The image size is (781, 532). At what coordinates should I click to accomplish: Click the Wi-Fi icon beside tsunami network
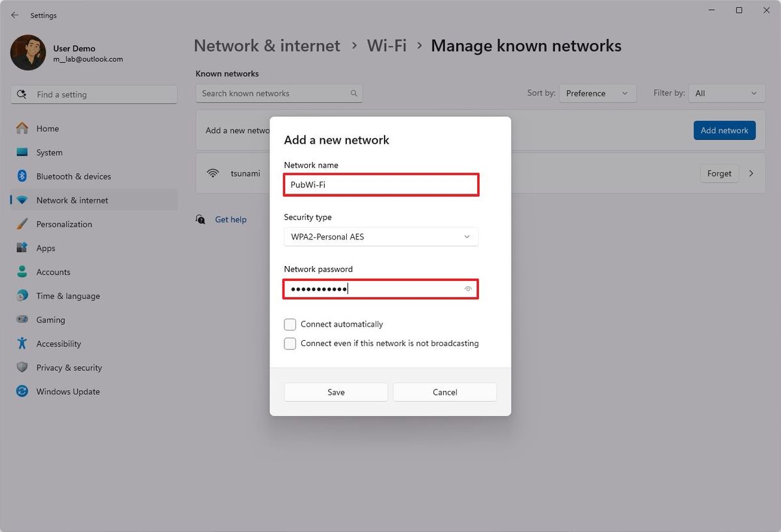(213, 173)
